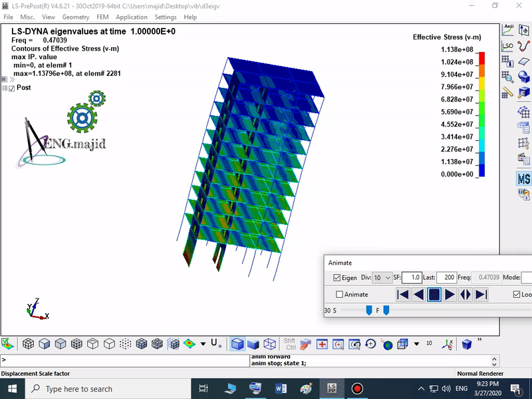Click the measure ruler icon
The width and height of the screenshot is (532, 399).
[x=508, y=92]
